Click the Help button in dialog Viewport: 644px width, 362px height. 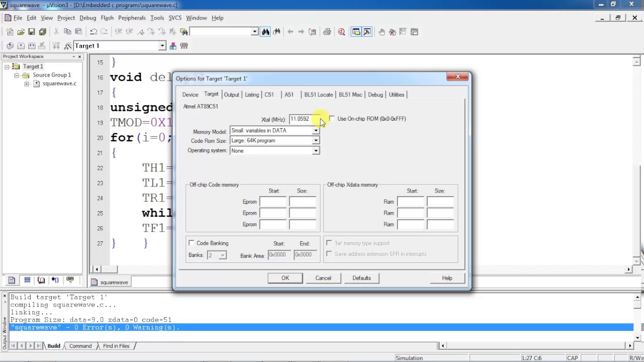(x=447, y=278)
